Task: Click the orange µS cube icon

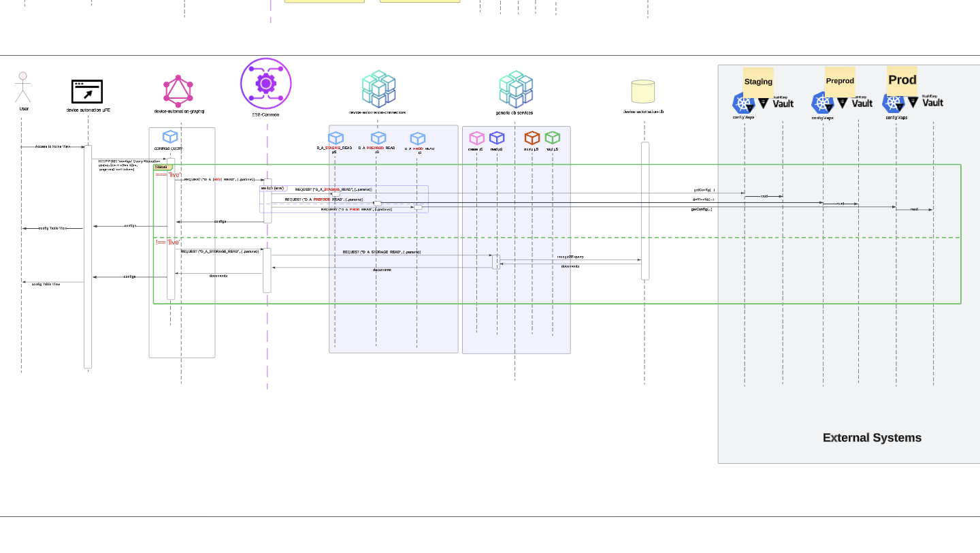Action: [532, 138]
